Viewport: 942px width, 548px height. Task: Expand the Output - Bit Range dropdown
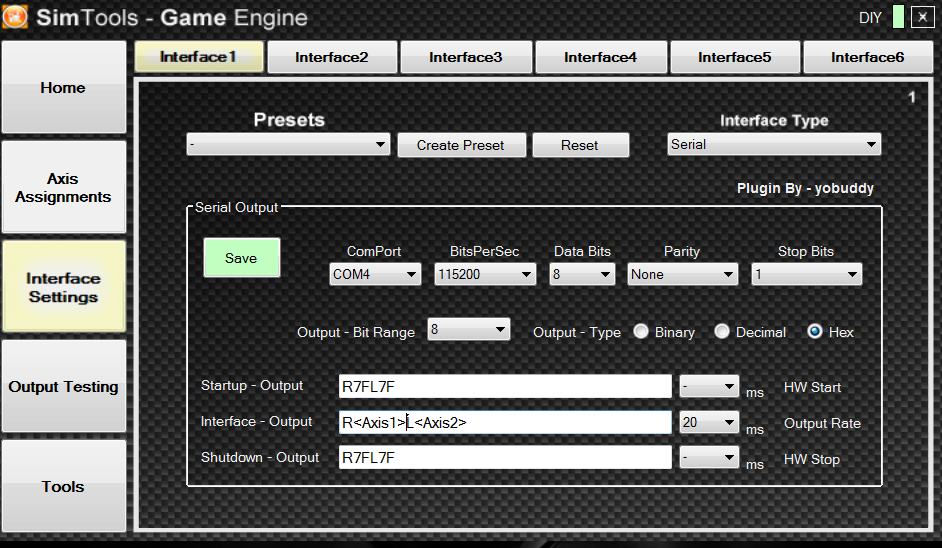pyautogui.click(x=469, y=329)
